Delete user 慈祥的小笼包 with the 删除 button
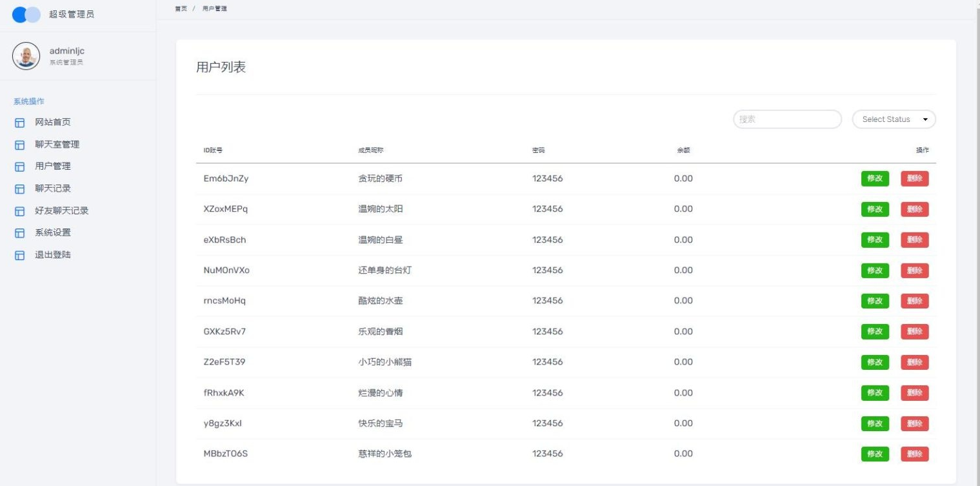The width and height of the screenshot is (980, 486). (x=914, y=454)
